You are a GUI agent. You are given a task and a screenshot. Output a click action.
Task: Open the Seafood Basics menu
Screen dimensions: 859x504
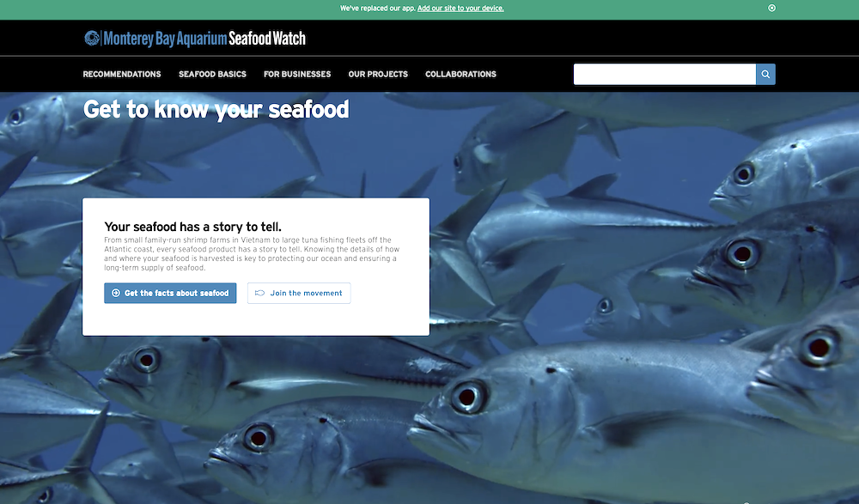click(212, 74)
